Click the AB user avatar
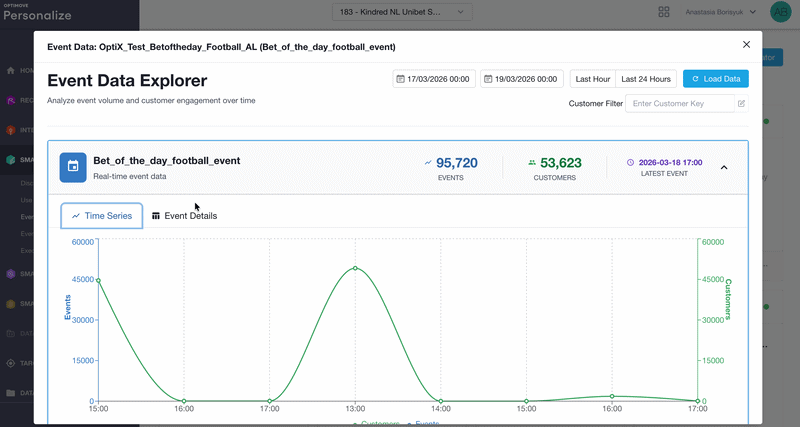 coord(780,12)
